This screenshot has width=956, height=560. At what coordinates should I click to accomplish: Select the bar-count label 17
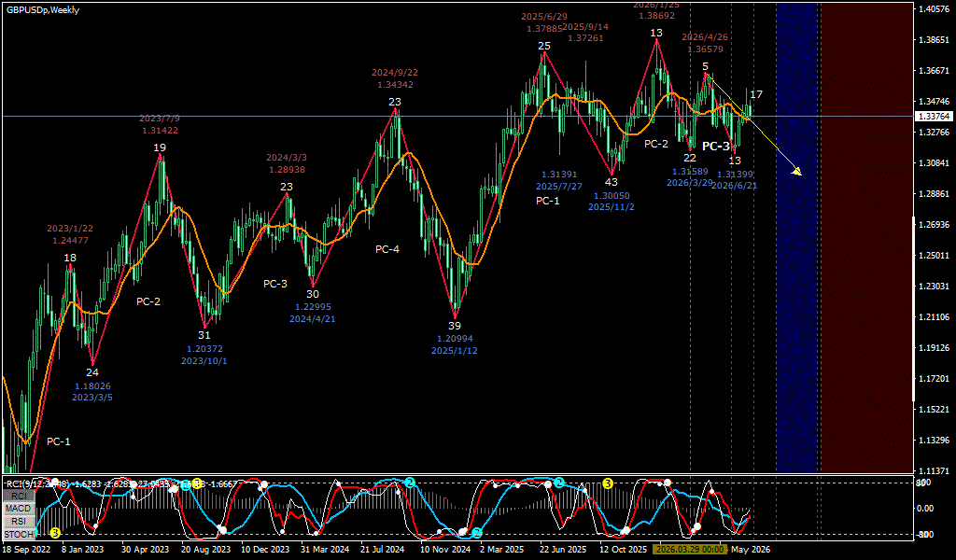click(x=756, y=94)
